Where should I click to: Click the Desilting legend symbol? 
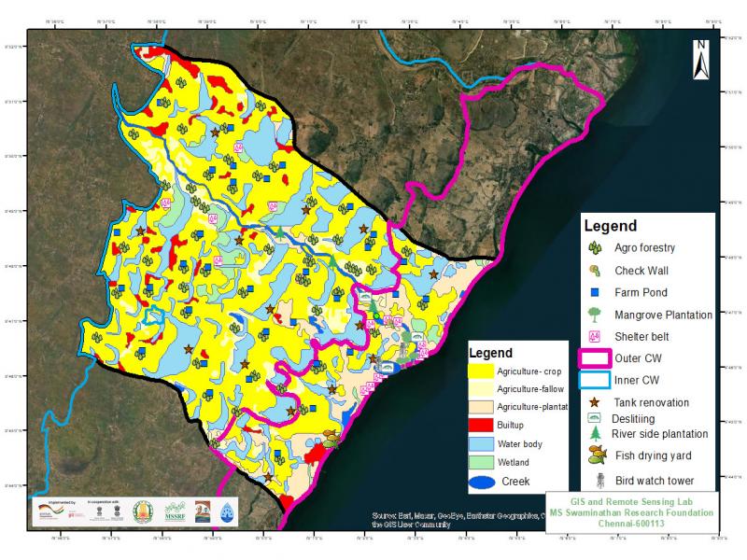pos(594,418)
